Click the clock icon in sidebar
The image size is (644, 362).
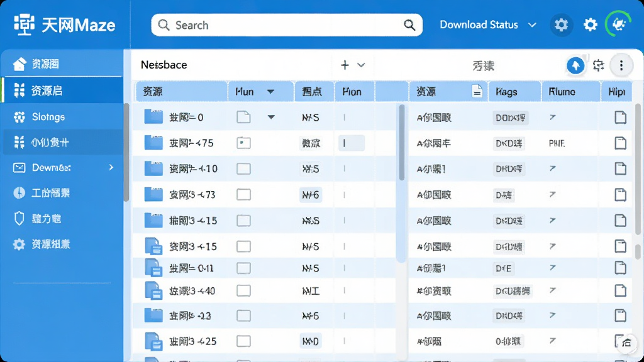(x=19, y=193)
